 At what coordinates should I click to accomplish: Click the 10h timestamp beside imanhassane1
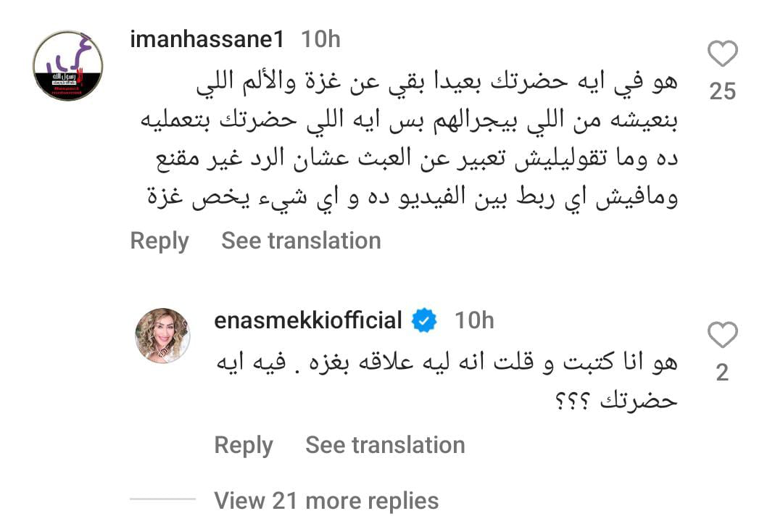tap(320, 39)
